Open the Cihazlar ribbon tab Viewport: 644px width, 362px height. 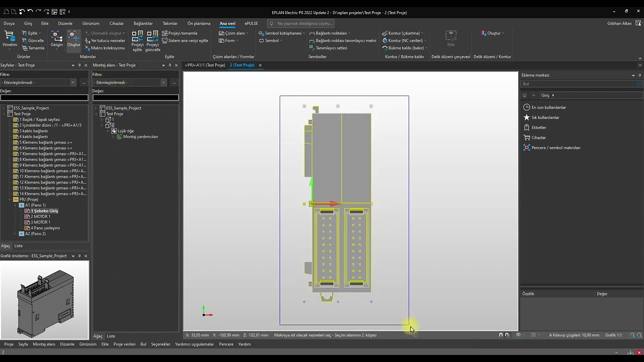click(117, 23)
